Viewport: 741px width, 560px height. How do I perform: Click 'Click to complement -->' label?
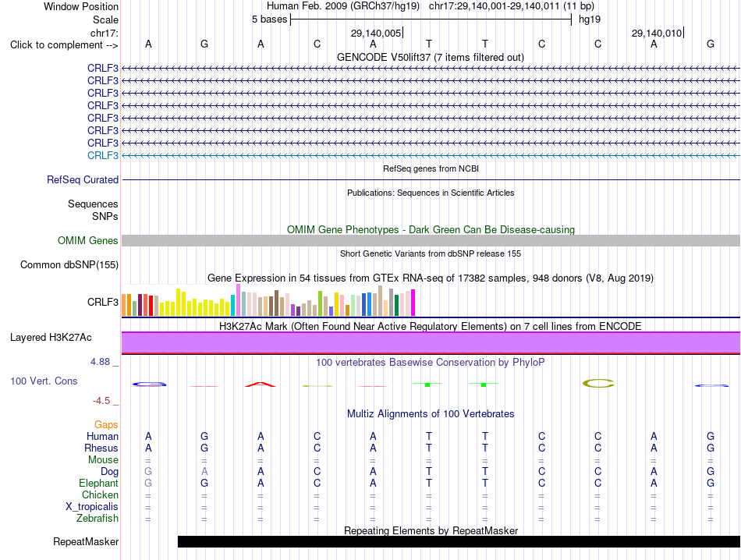(64, 45)
